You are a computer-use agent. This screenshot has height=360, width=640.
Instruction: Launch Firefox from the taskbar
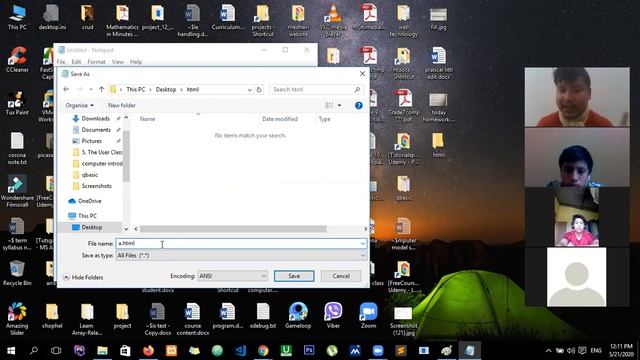148,351
